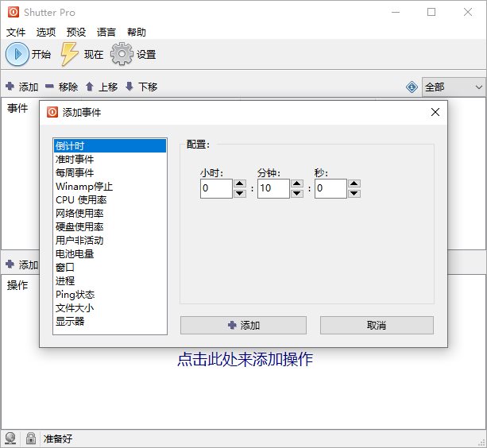The image size is (487, 448).
Task: Increase the hours (小时) spinner value
Action: (240, 183)
